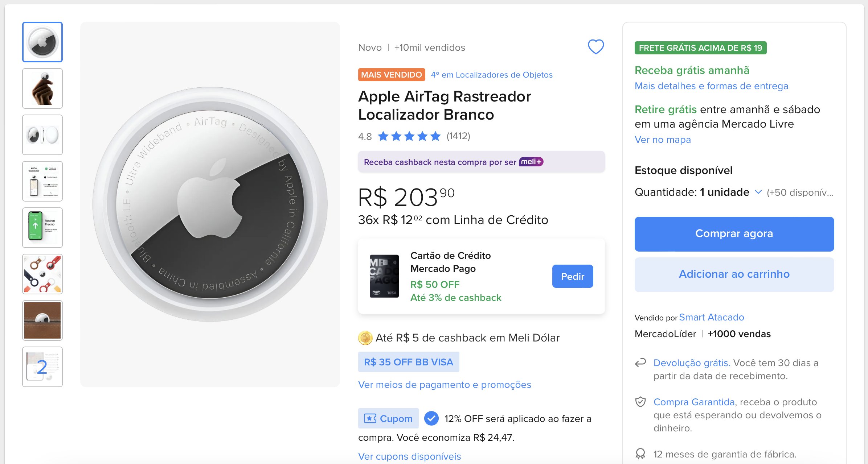Click the warranty ribbon icon
Viewport: 868px width, 464px height.
point(640,453)
